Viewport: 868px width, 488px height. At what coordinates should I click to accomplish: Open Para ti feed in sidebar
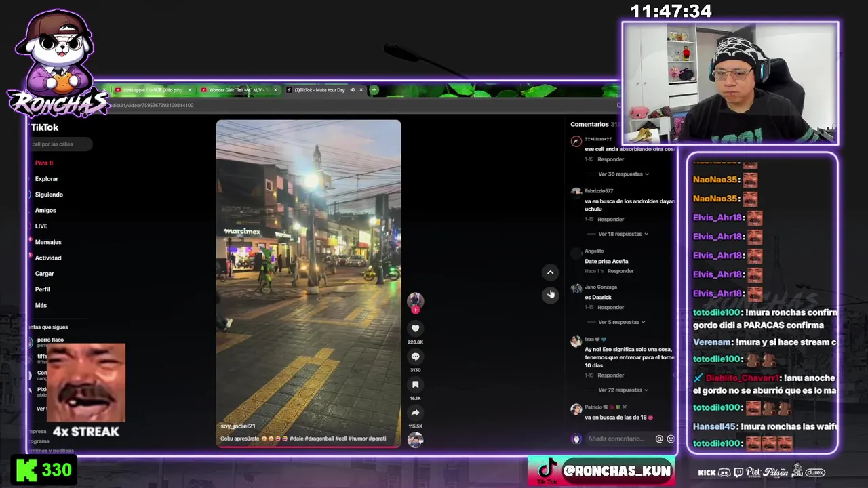(44, 163)
